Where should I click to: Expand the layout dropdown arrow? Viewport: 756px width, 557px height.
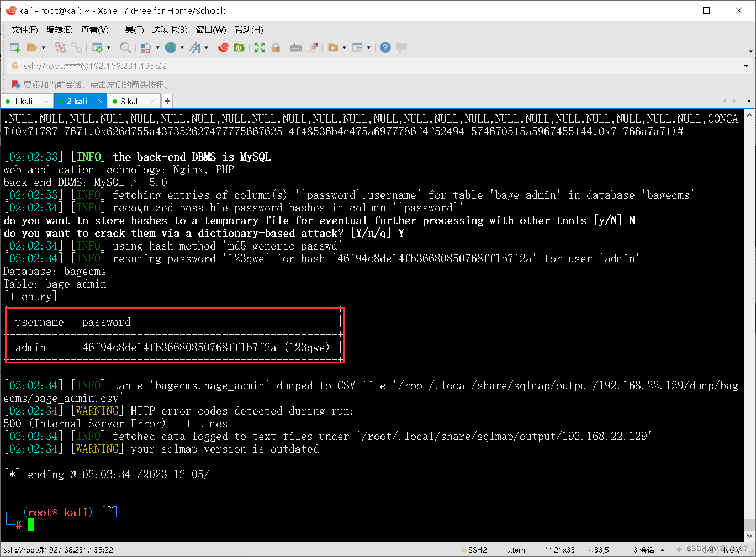pos(368,48)
